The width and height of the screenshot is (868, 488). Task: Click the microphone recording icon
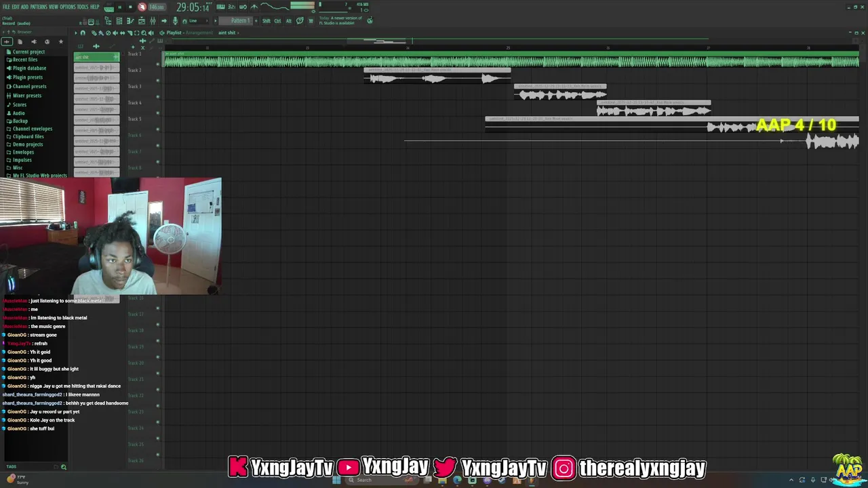pos(175,21)
